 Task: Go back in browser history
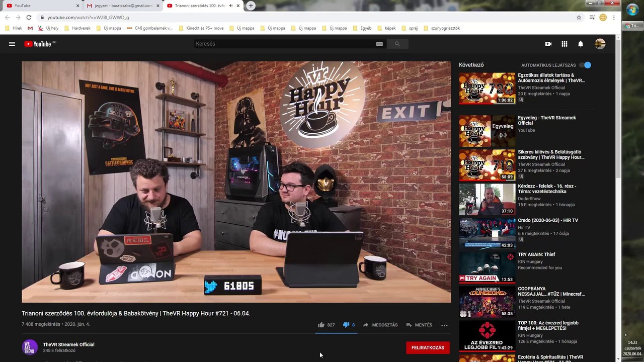point(7,17)
